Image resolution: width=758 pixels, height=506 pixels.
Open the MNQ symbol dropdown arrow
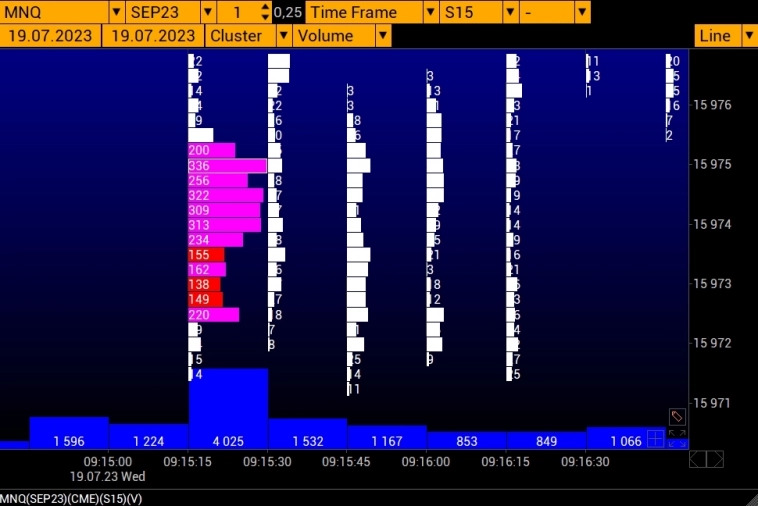116,12
